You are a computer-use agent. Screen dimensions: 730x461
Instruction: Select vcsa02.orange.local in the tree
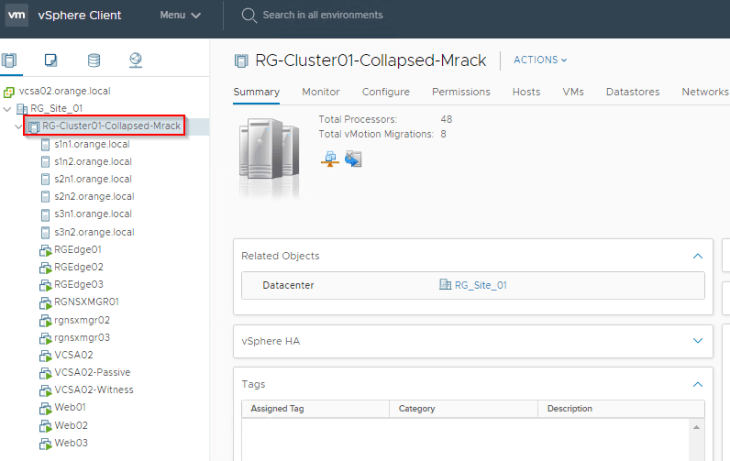(65, 91)
